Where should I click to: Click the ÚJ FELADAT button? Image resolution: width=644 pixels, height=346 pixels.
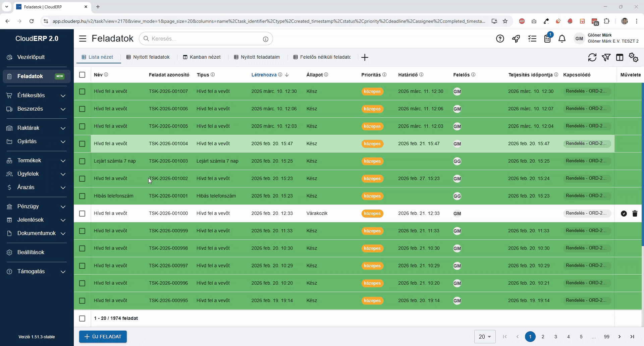(x=103, y=336)
